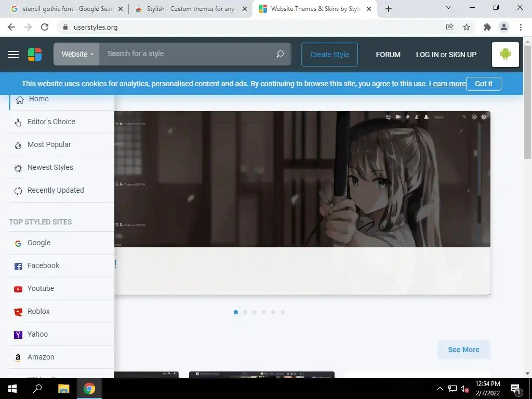The height and width of the screenshot is (399, 532).
Task: Click the Recently Updated refresh icon
Action: [18, 191]
